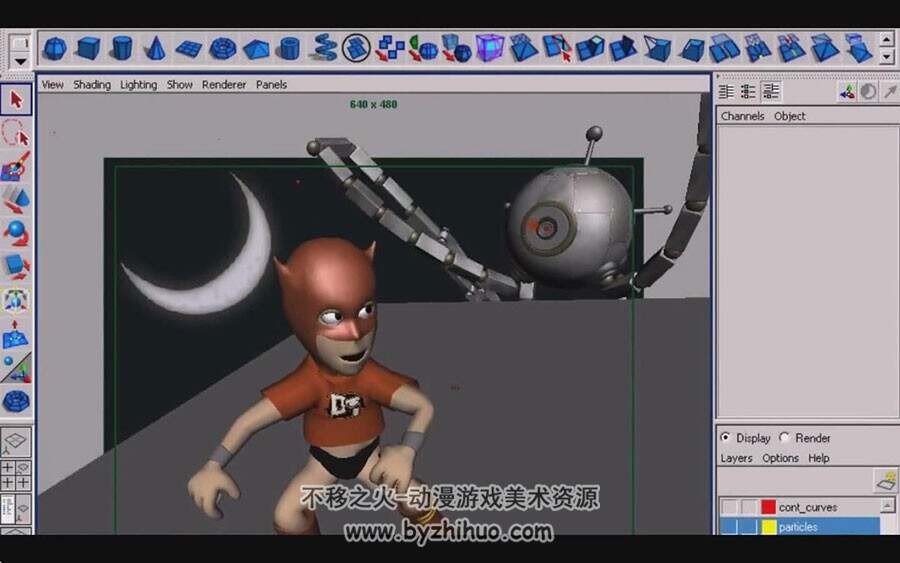Image resolution: width=900 pixels, height=563 pixels.
Task: Select the particles layer
Action: [x=799, y=526]
